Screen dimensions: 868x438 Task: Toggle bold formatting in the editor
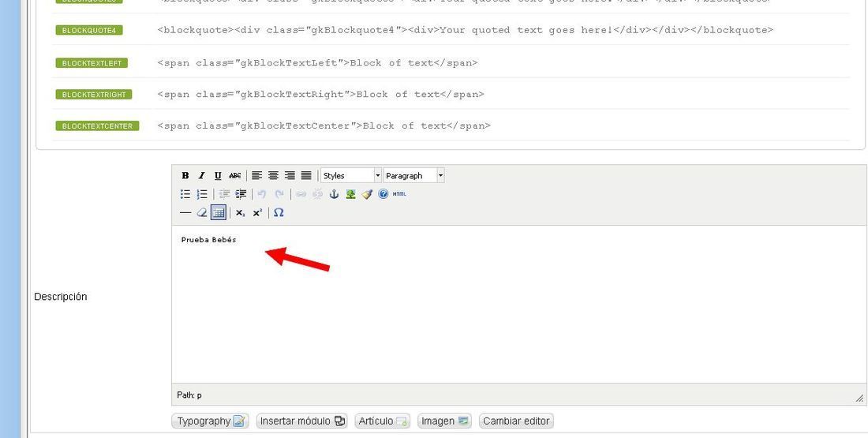185,175
